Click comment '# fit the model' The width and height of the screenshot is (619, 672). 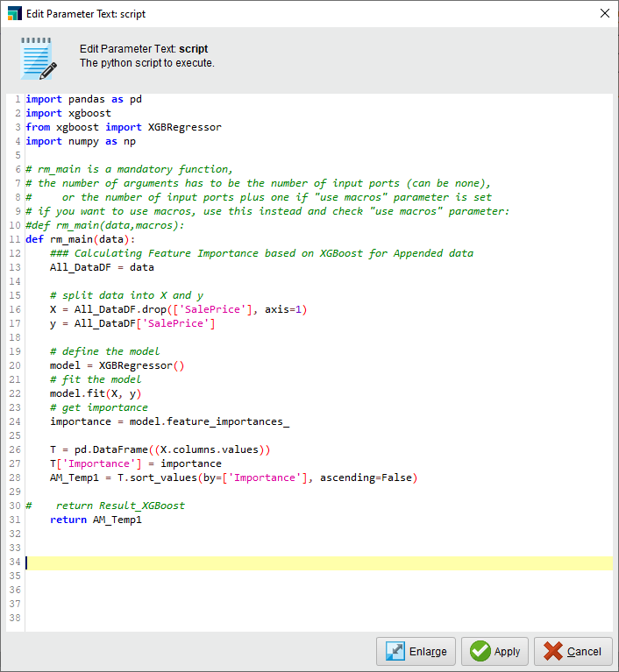(x=96, y=379)
